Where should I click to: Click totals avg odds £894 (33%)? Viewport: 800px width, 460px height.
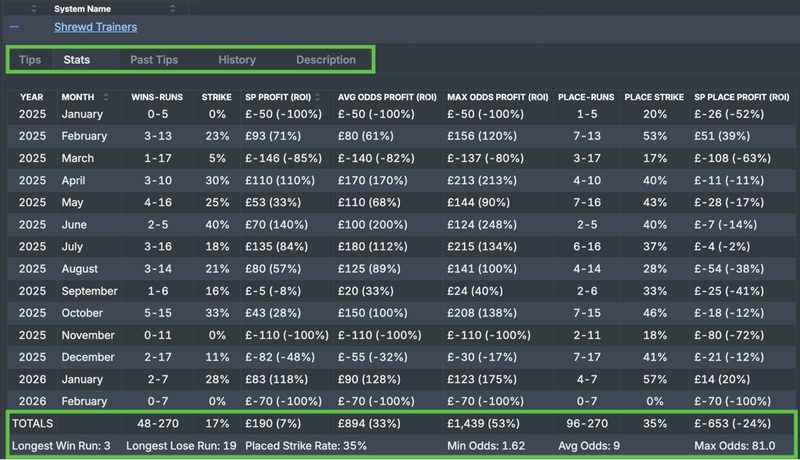tap(369, 423)
